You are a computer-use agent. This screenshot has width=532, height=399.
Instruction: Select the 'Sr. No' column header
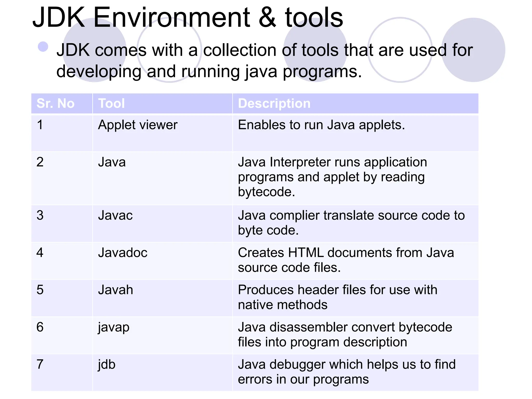point(56,103)
